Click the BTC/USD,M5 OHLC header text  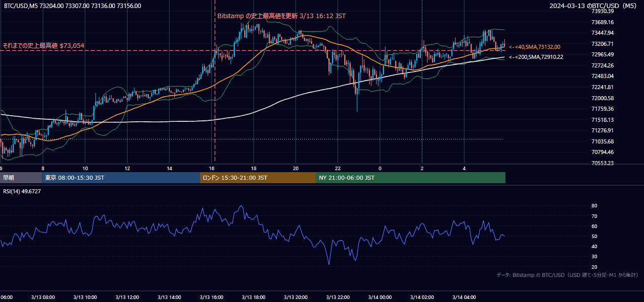[73, 6]
